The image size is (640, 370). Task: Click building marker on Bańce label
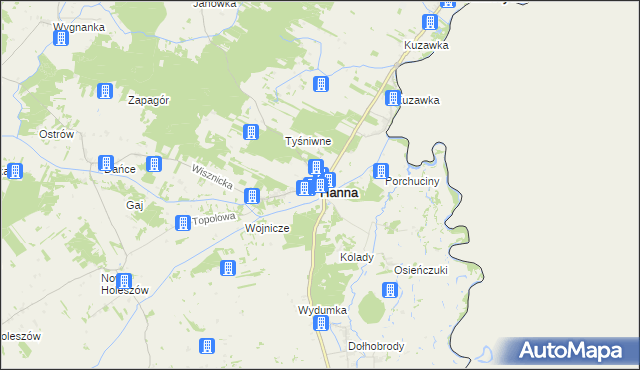[106, 163]
